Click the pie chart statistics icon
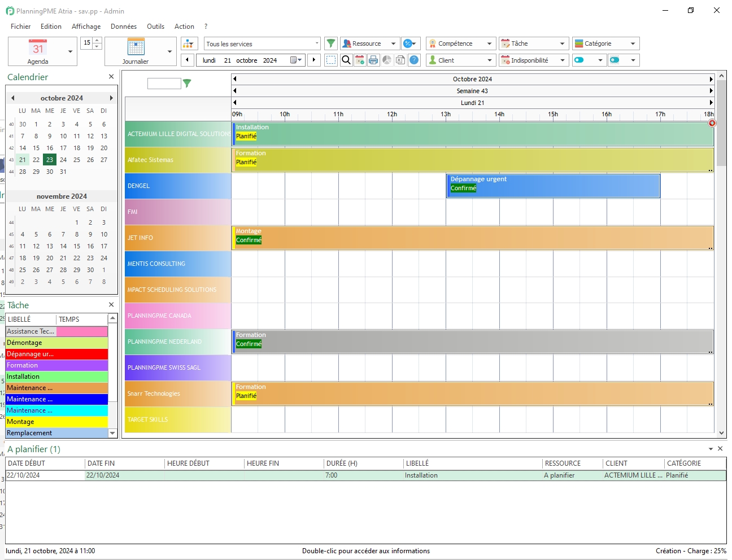Viewport: 732px width, 560px height. coord(387,60)
